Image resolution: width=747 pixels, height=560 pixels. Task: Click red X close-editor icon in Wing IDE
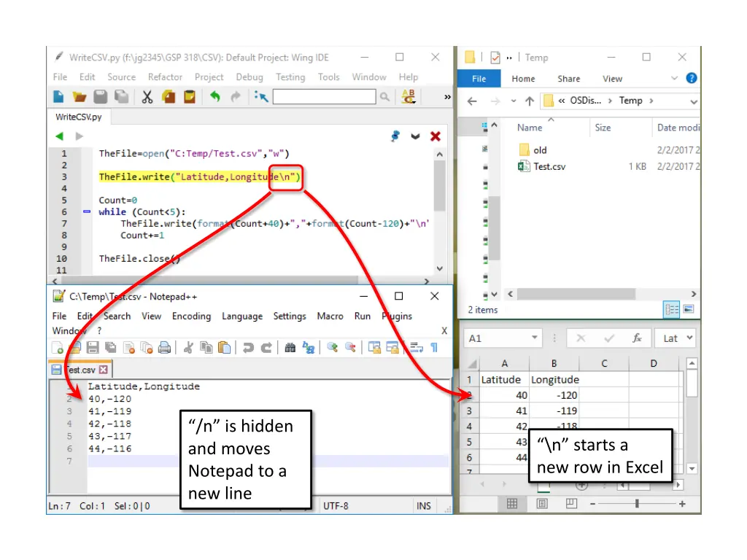[435, 136]
